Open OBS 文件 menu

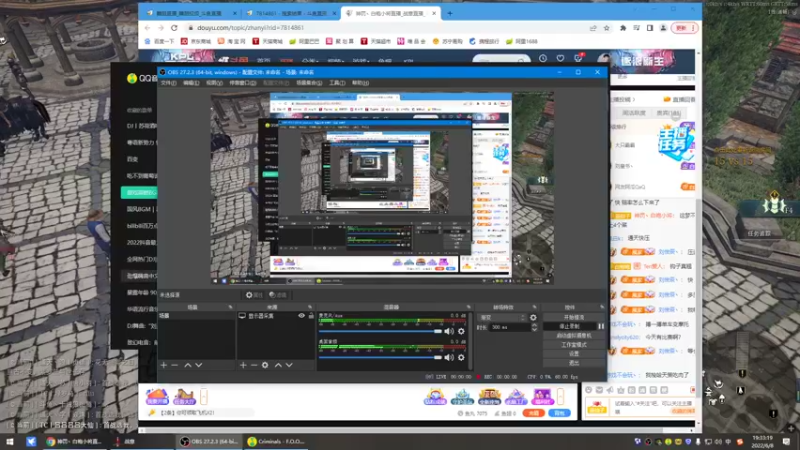pyautogui.click(x=168, y=83)
